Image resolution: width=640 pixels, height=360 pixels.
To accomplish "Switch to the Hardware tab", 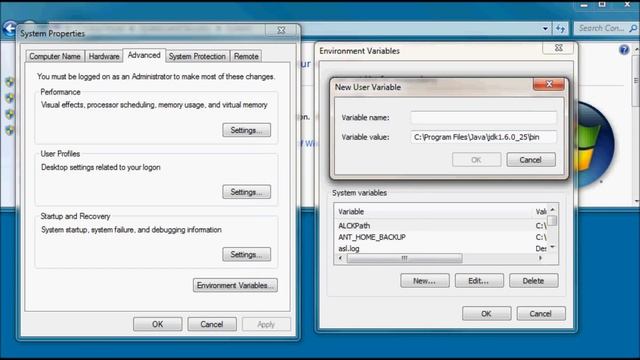I will click(x=104, y=56).
